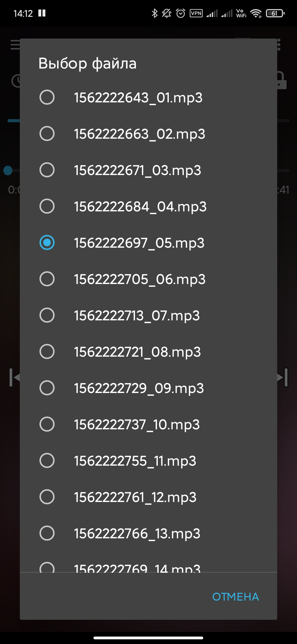Select radio for 1562222705_06.mp3
Image resolution: width=297 pixels, height=644 pixels.
click(x=47, y=279)
